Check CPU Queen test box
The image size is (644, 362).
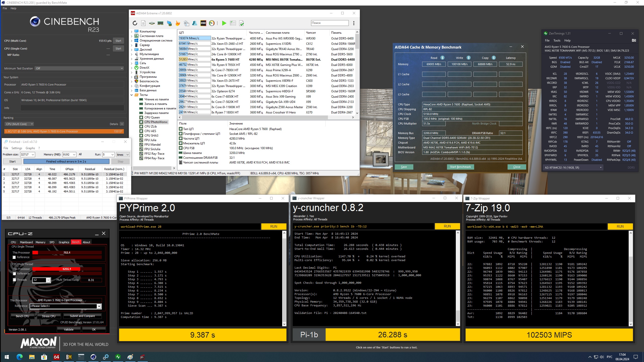coord(141,117)
